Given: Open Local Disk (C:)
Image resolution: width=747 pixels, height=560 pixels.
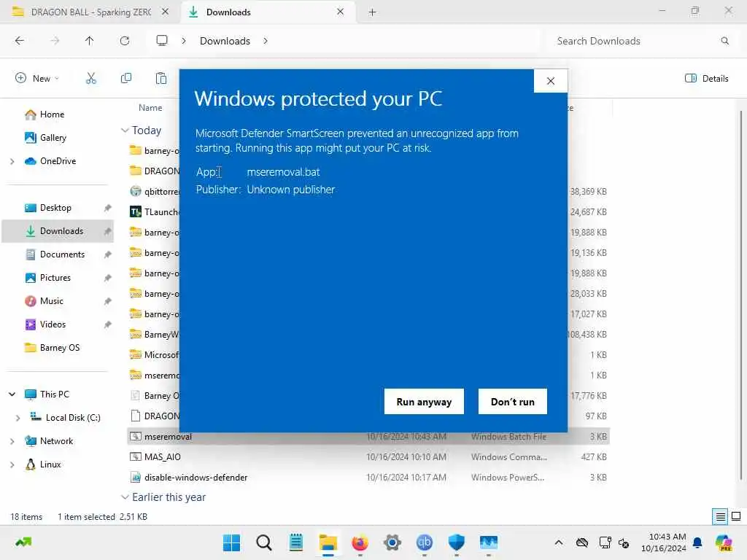Looking at the screenshot, I should tap(73, 418).
